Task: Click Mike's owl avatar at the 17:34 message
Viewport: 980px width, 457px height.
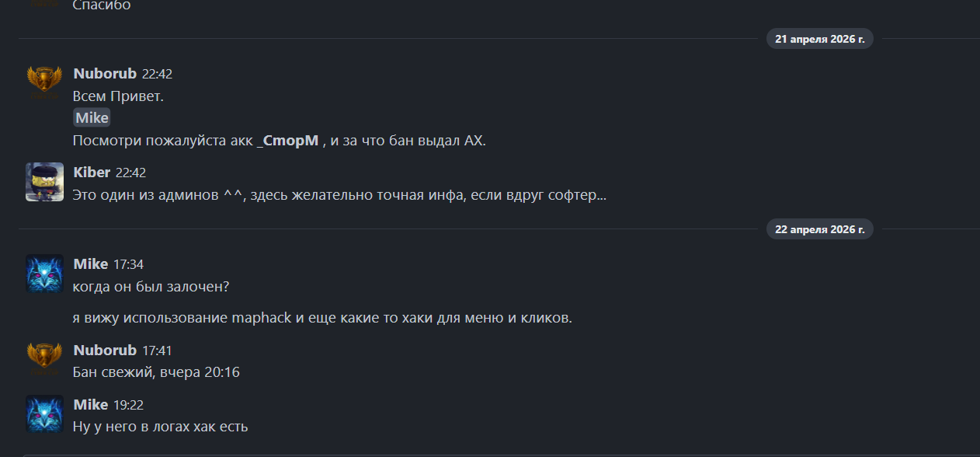Action: pos(44,273)
